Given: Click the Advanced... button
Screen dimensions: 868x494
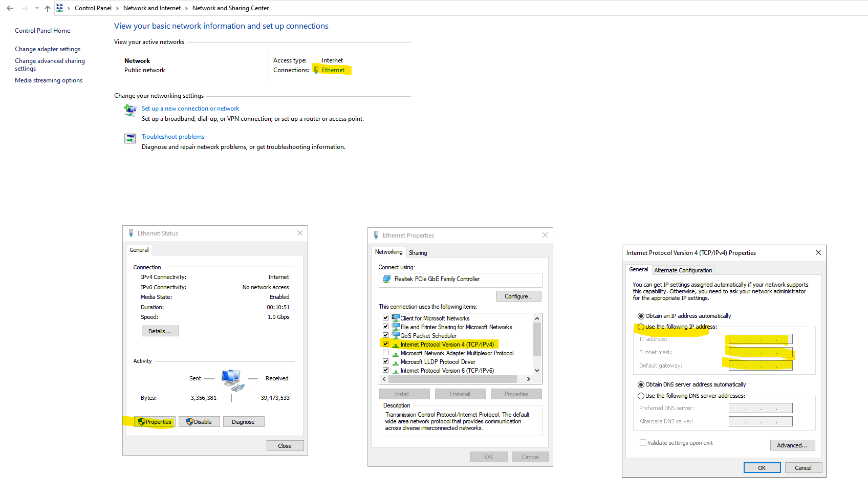Looking at the screenshot, I should pyautogui.click(x=792, y=445).
